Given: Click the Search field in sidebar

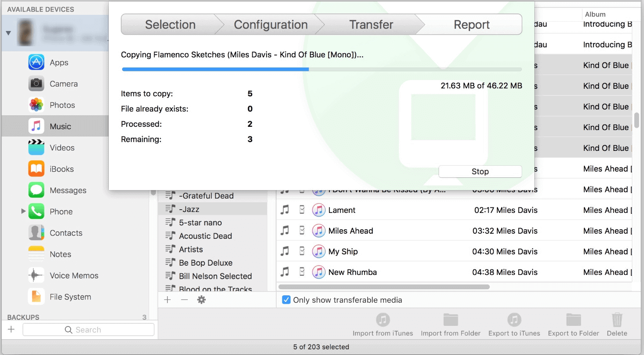Looking at the screenshot, I should (88, 330).
